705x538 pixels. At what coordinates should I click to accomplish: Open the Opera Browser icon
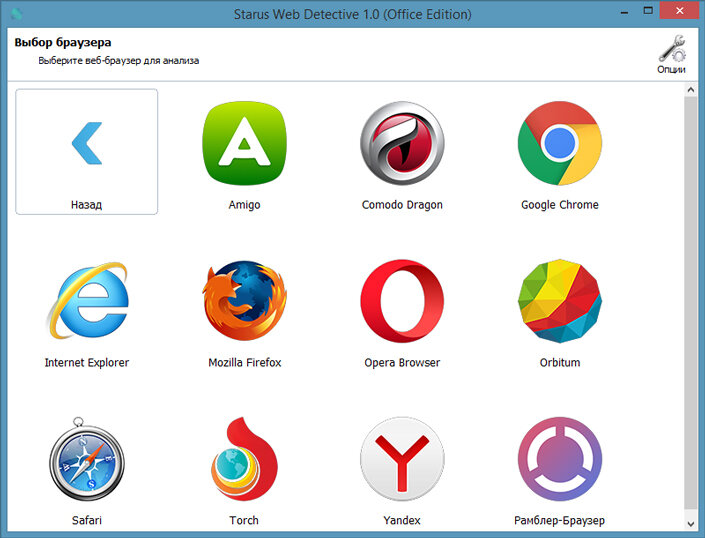point(402,301)
